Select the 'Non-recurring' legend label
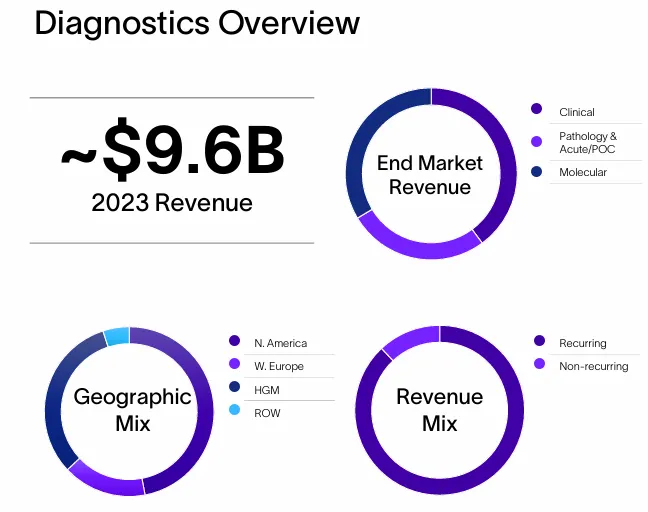Viewport: 648px width, 512px height. pos(593,366)
